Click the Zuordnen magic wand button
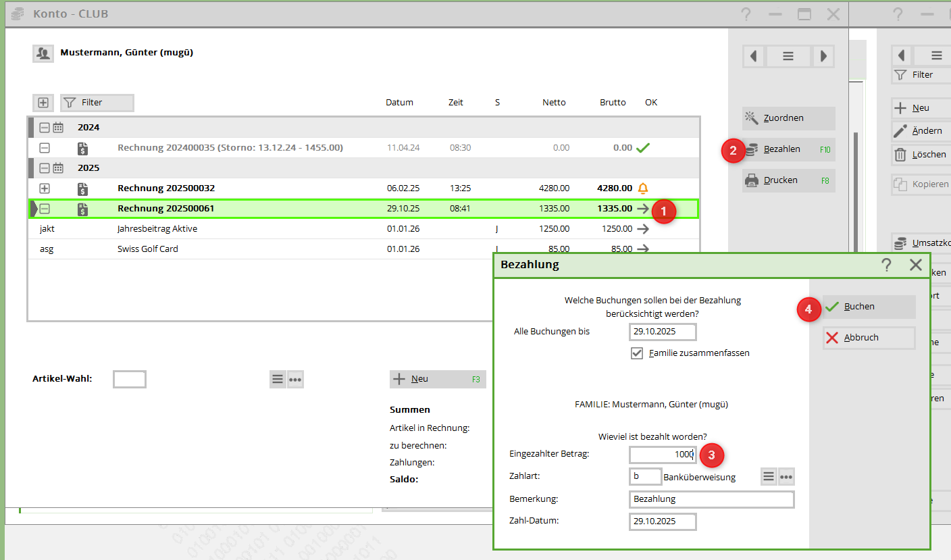Viewport: 951px width, 560px height. tap(788, 118)
